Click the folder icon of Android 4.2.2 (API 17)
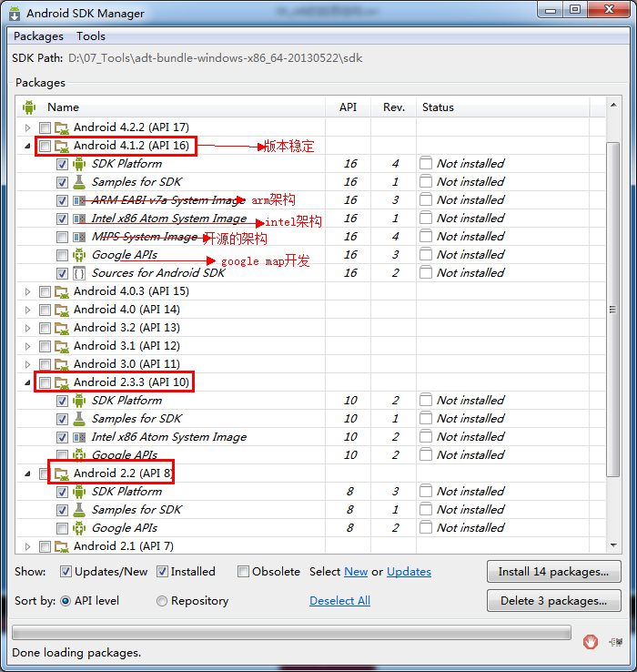Screen dimensions: 637x672 click(62, 127)
